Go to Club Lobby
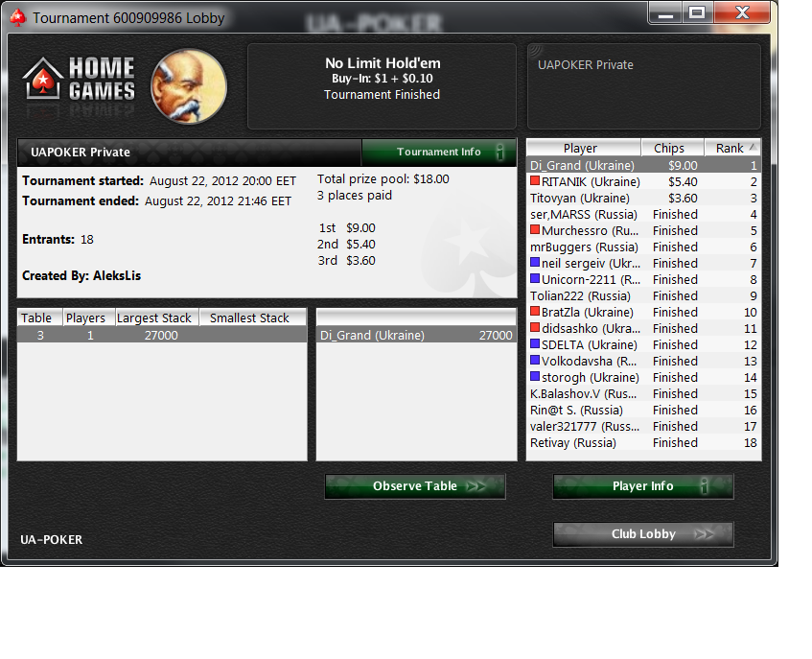This screenshot has height=659, width=812. point(643,533)
